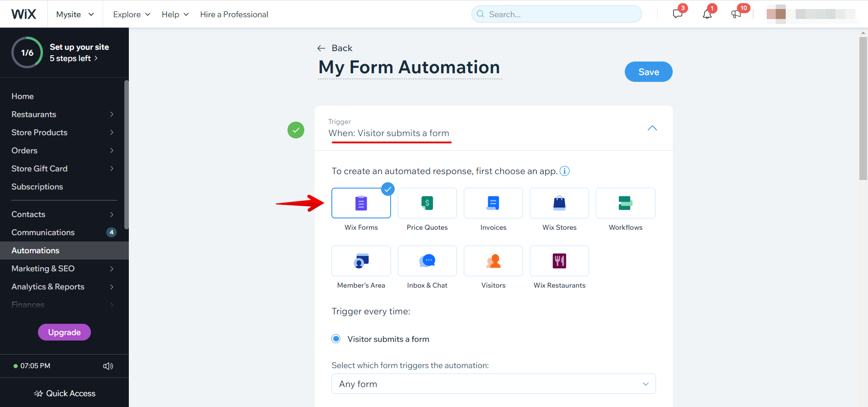Select the Wix Restaurants app icon
868x407 pixels.
click(x=559, y=261)
